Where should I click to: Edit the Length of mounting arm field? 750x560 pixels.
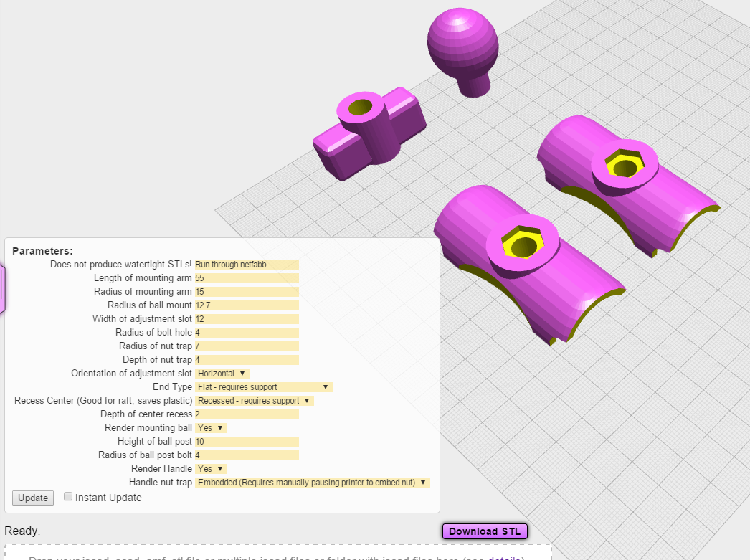tap(247, 278)
